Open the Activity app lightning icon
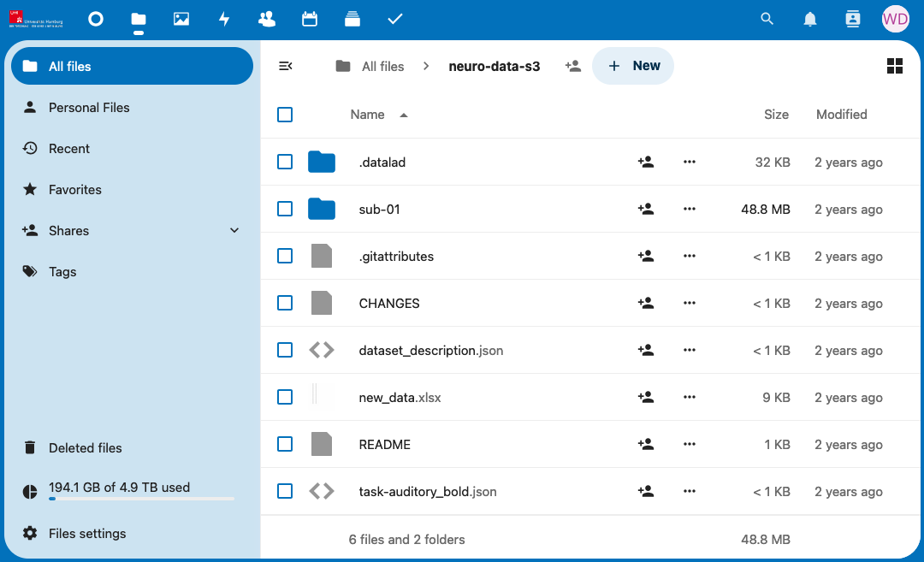Screen dimensions: 924x562 click(224, 19)
